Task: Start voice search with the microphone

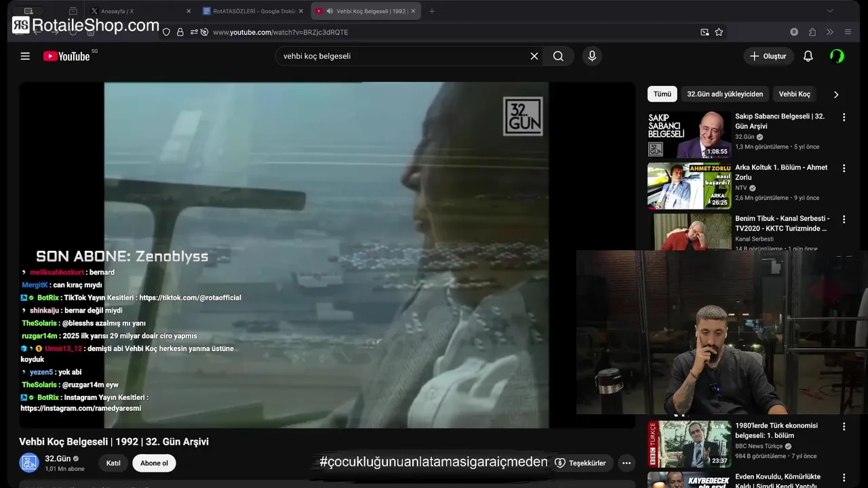Action: coord(592,56)
